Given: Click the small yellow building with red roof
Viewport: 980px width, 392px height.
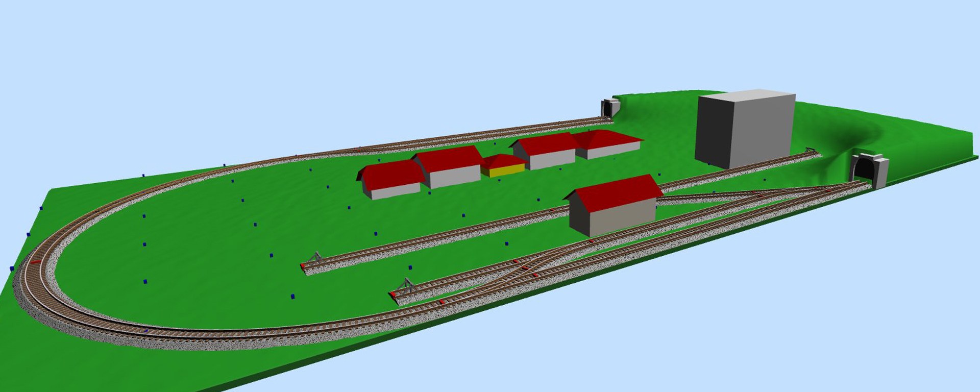Looking at the screenshot, I should point(503,166).
